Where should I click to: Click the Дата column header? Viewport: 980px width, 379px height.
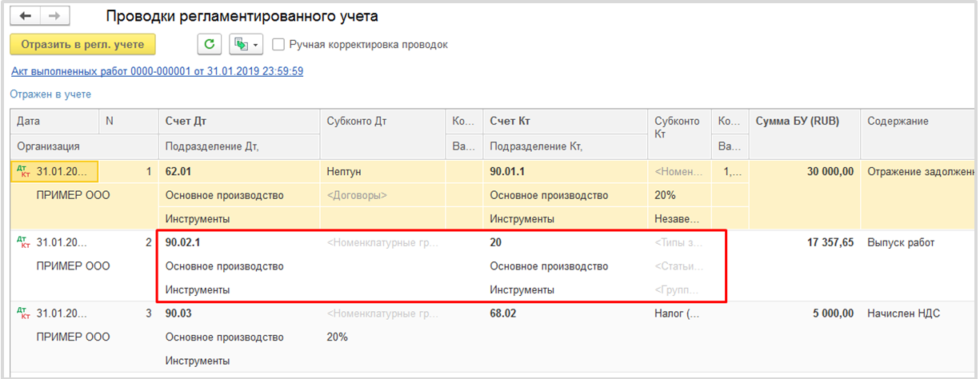tap(28, 122)
